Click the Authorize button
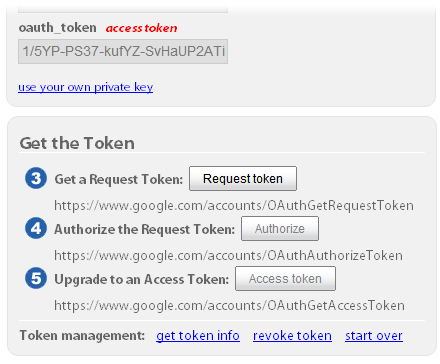440x364 pixels. pyautogui.click(x=280, y=229)
